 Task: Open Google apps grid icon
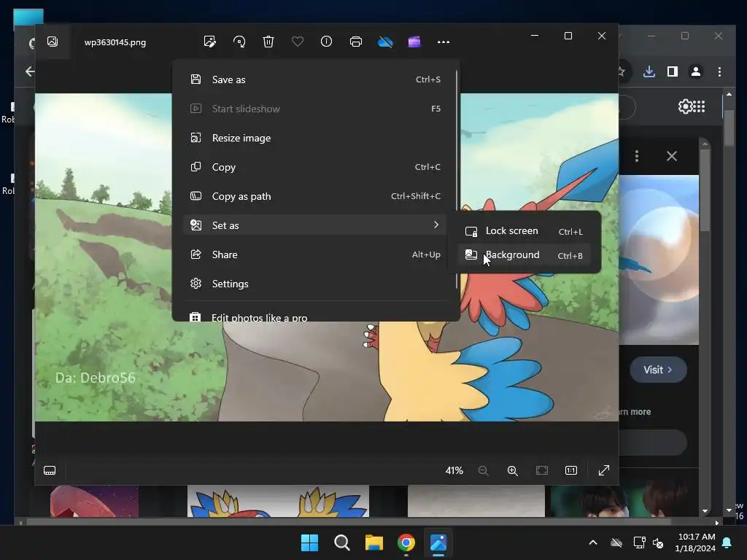pyautogui.click(x=699, y=106)
